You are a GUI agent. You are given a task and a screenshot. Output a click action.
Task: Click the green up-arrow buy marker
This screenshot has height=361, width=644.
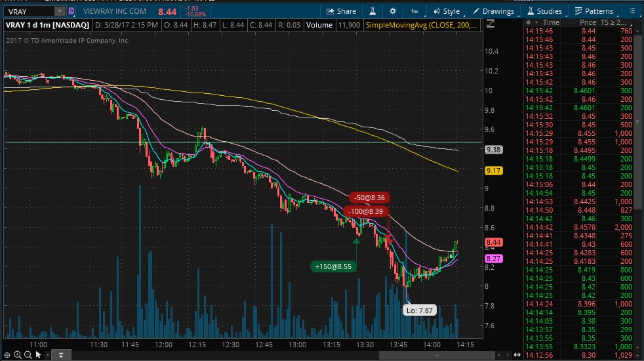[356, 241]
